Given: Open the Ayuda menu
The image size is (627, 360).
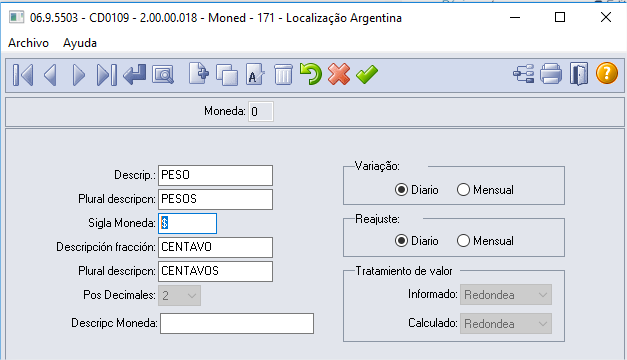Looking at the screenshot, I should pos(80,43).
